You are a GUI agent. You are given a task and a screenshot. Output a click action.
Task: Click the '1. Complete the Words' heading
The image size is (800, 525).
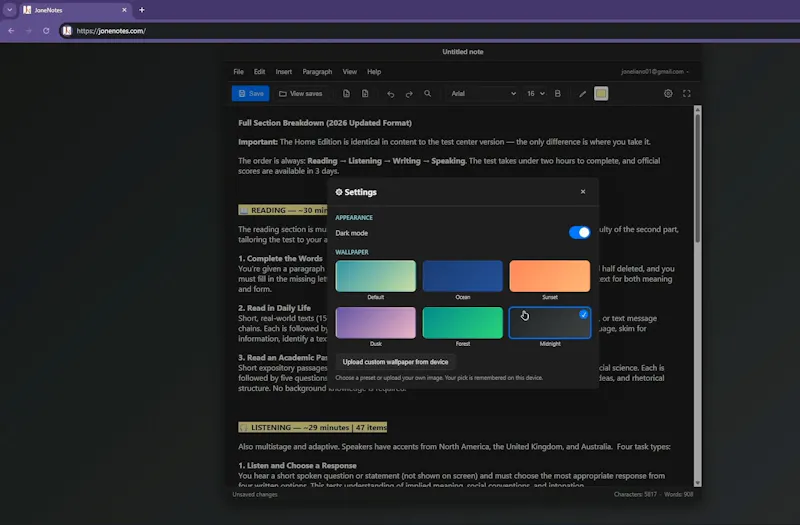pyautogui.click(x=281, y=259)
